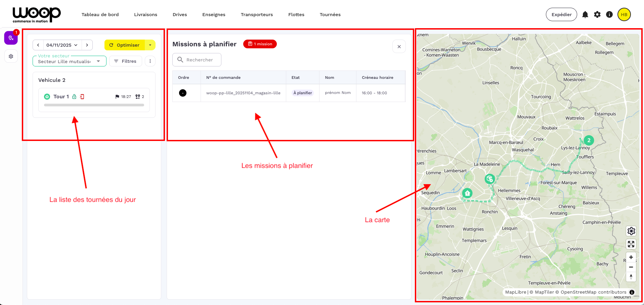Open the Filtres button
This screenshot has height=305, width=644.
point(125,61)
